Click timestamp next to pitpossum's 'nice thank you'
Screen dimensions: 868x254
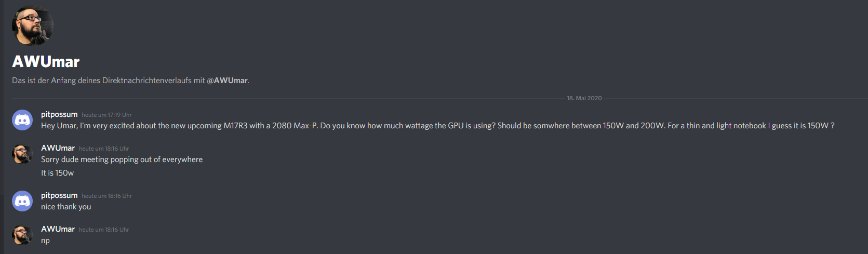coord(106,196)
